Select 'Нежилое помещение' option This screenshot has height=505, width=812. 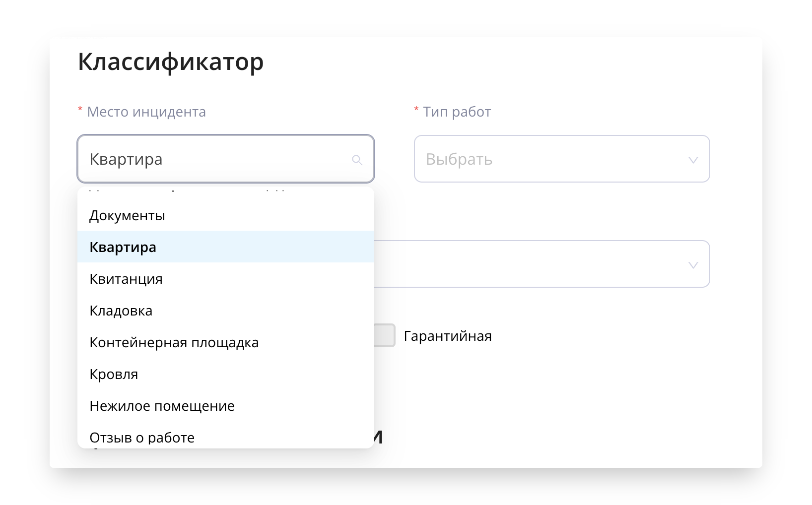pyautogui.click(x=162, y=406)
